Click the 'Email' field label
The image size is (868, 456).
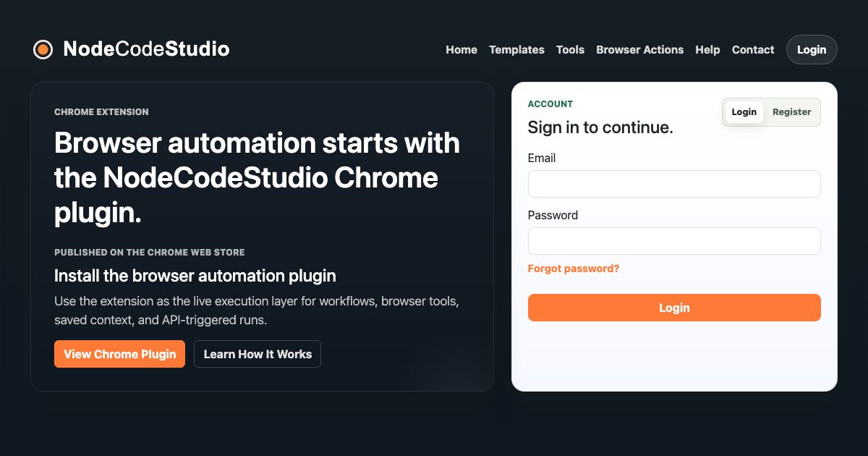point(542,158)
